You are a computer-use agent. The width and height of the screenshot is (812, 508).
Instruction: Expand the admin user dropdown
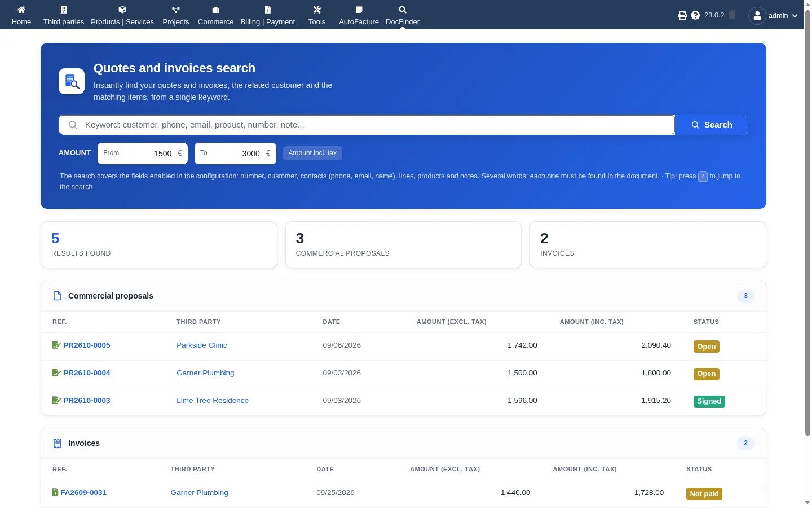click(x=795, y=16)
